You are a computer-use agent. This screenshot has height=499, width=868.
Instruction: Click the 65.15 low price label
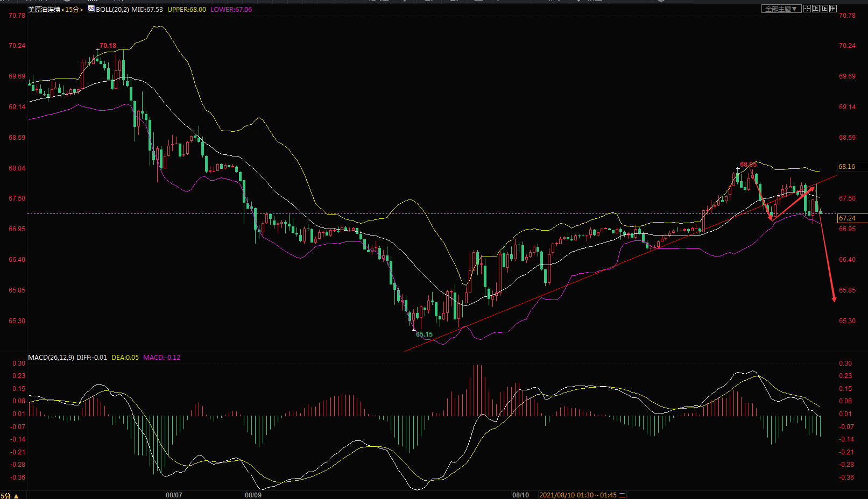click(x=424, y=334)
